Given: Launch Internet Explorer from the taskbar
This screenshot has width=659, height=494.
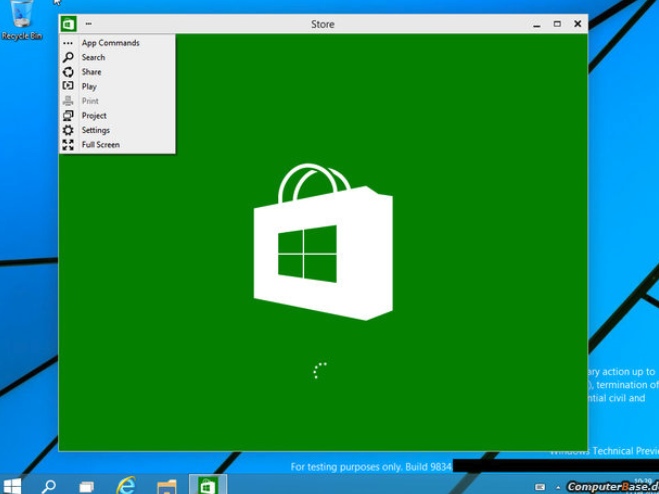Looking at the screenshot, I should click(126, 485).
